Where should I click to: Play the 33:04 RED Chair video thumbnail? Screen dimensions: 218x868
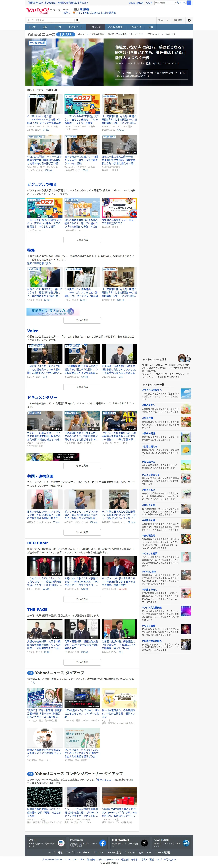tap(45, 566)
